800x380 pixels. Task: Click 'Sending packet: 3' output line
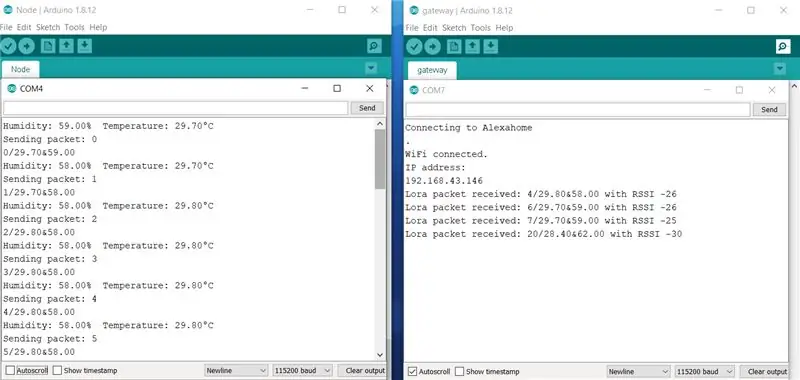pyautogui.click(x=50, y=259)
